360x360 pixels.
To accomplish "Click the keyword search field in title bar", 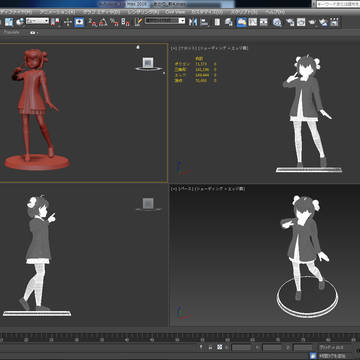I will click(x=337, y=4).
